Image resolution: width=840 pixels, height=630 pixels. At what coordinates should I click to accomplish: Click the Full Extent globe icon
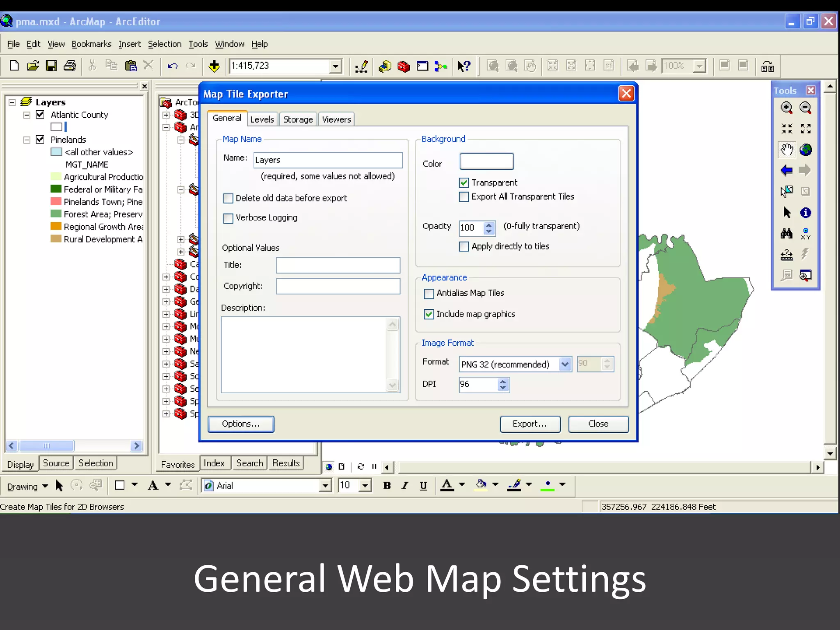[x=806, y=150]
